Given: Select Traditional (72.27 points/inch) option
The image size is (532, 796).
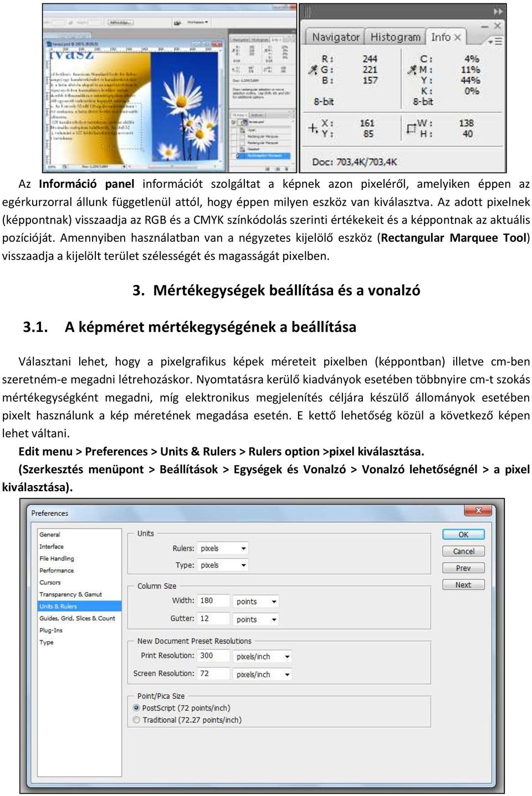Looking at the screenshot, I should [x=187, y=720].
